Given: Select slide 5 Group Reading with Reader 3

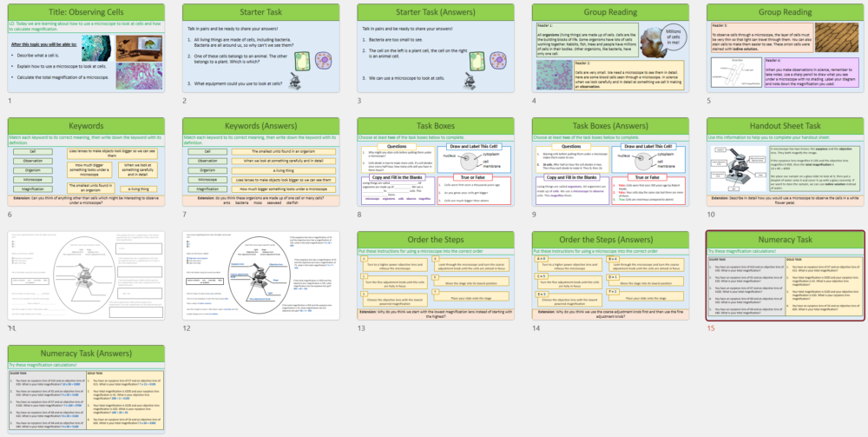Looking at the screenshot, I should [786, 48].
